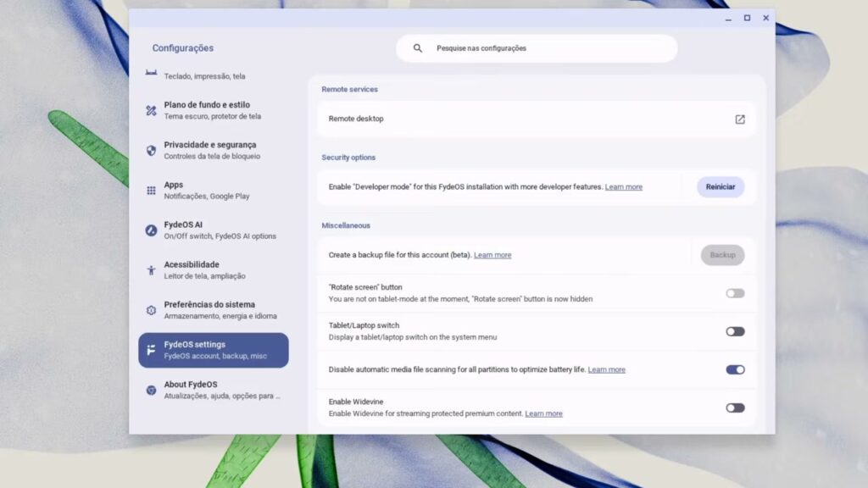Click the Preferências do sistema gear icon
Screen dimensions: 868x488
pos(151,310)
